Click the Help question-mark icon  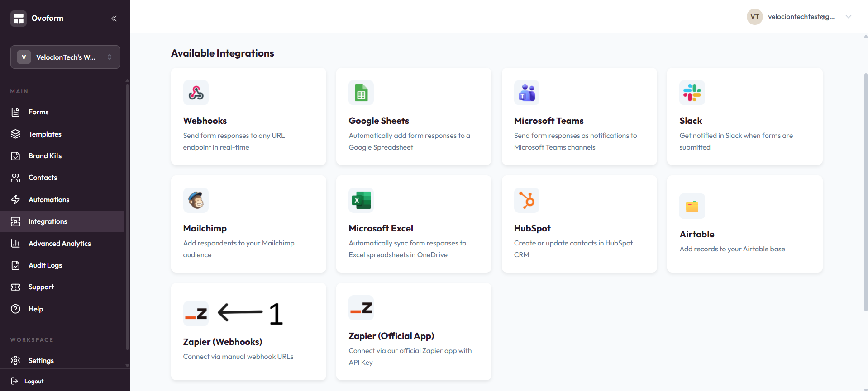pos(15,309)
